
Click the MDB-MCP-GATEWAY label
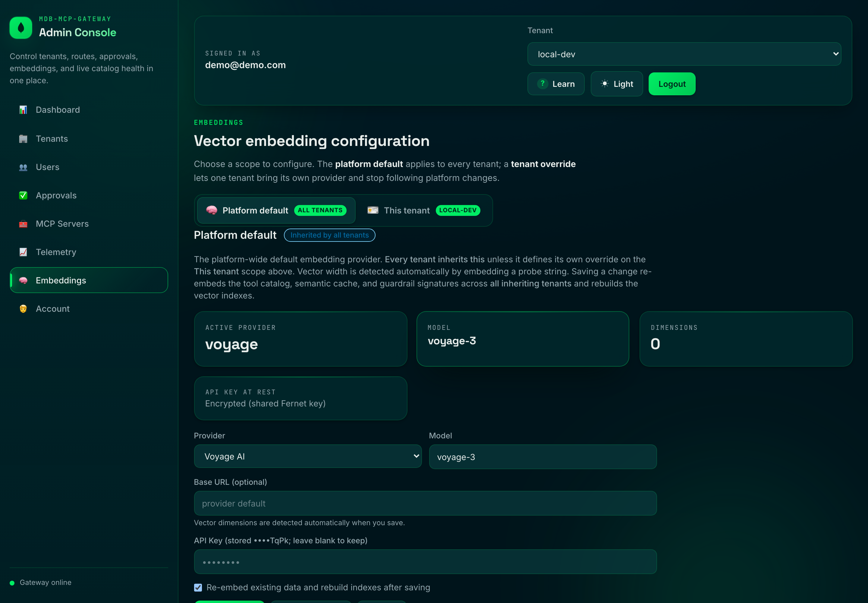click(x=75, y=19)
